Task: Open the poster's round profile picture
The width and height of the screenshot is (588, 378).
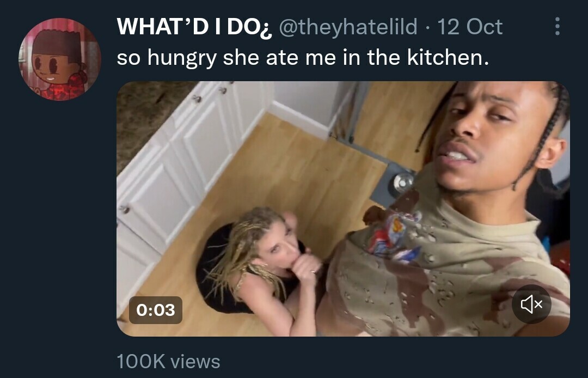Action: pos(59,59)
